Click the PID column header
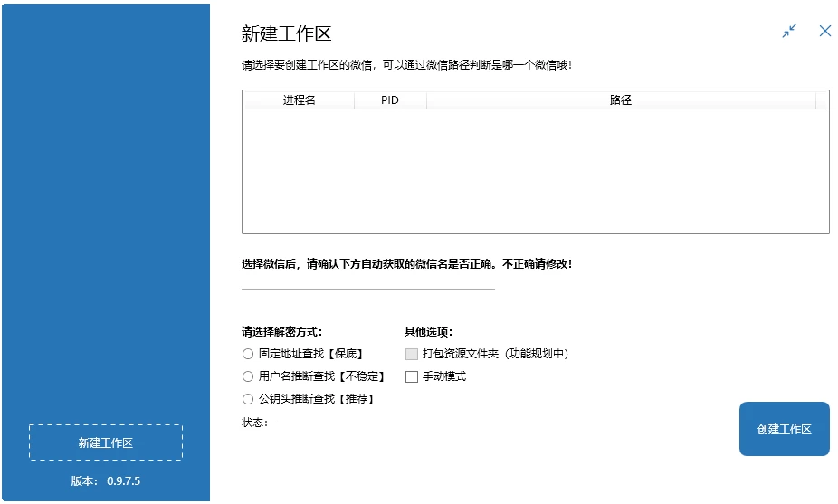This screenshot has width=838, height=504. pyautogui.click(x=390, y=100)
